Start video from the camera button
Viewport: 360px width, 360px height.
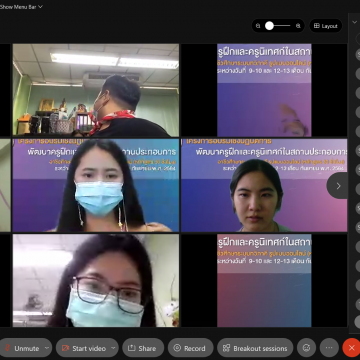[x=83, y=348]
